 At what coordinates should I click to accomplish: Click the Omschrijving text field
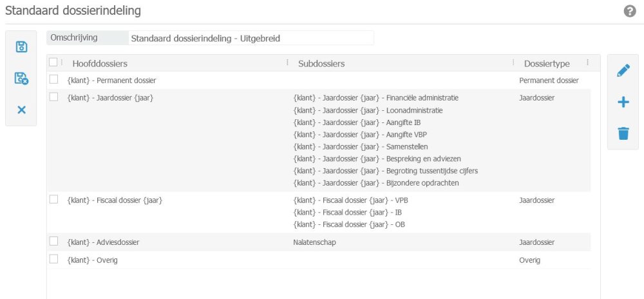[x=251, y=38]
